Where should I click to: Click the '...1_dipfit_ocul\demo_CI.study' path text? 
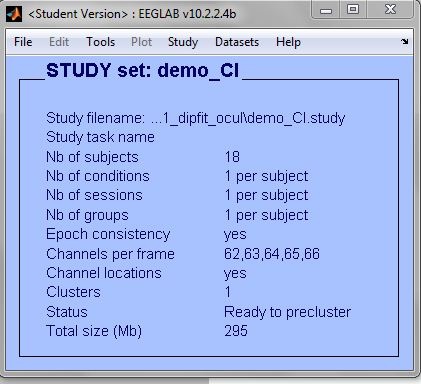point(248,118)
